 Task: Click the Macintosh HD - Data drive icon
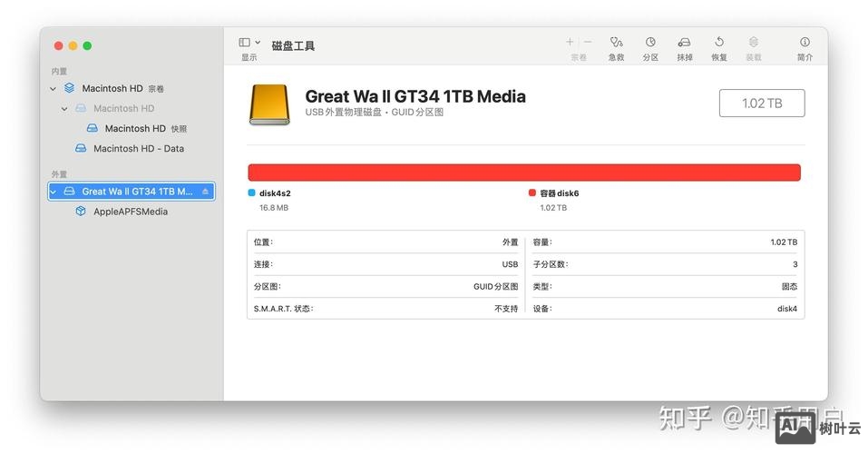(81, 148)
